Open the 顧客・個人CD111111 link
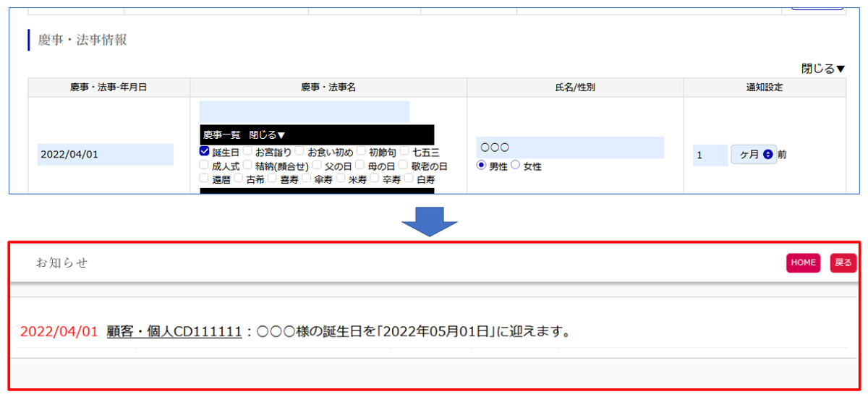868x397 pixels. coord(174,332)
